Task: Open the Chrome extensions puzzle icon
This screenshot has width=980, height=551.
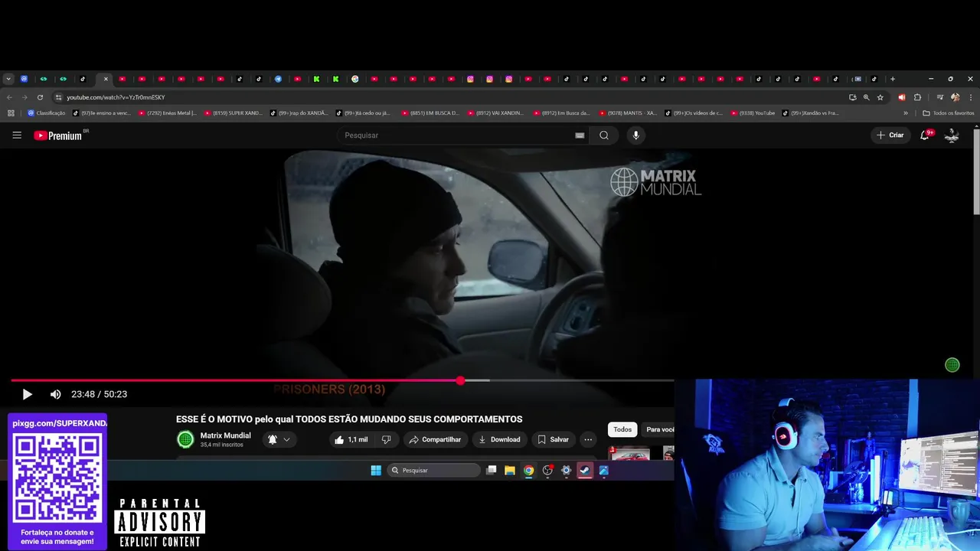Action: (917, 97)
